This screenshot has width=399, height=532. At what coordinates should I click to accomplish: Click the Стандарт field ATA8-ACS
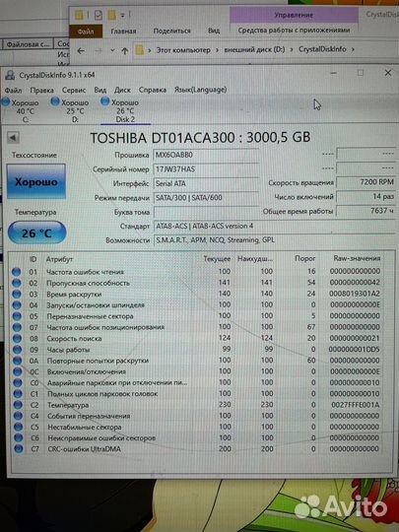click(275, 226)
